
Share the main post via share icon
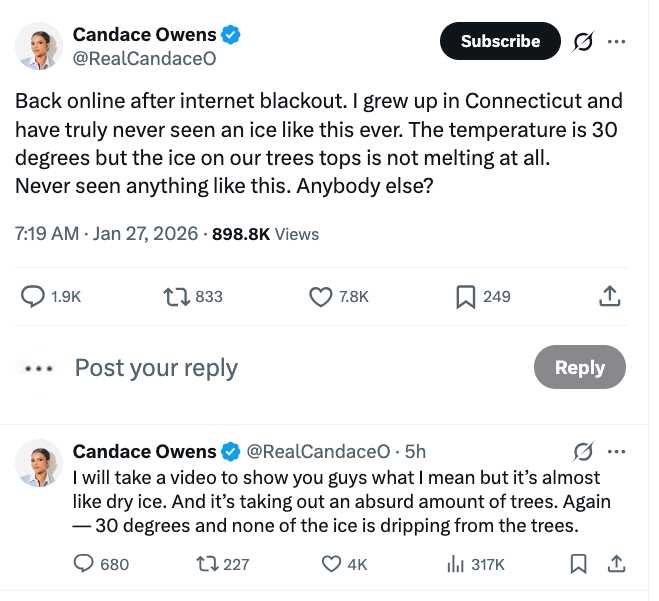(x=609, y=296)
